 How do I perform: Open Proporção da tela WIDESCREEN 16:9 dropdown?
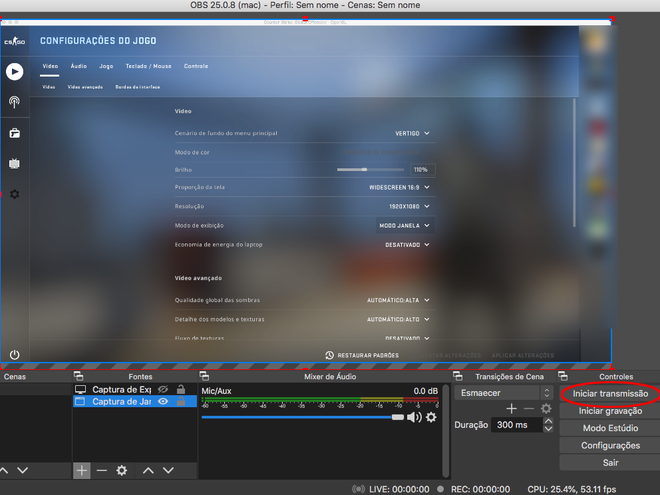399,187
